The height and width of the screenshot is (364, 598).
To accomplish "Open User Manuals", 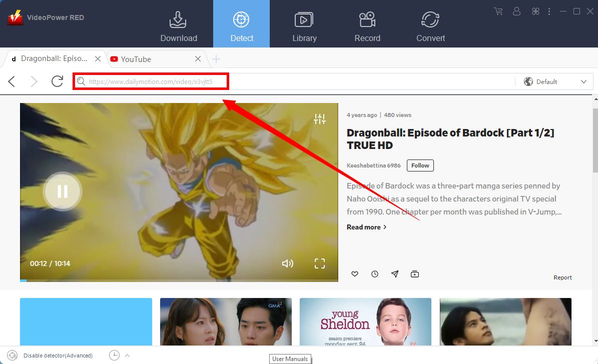I will [290, 358].
